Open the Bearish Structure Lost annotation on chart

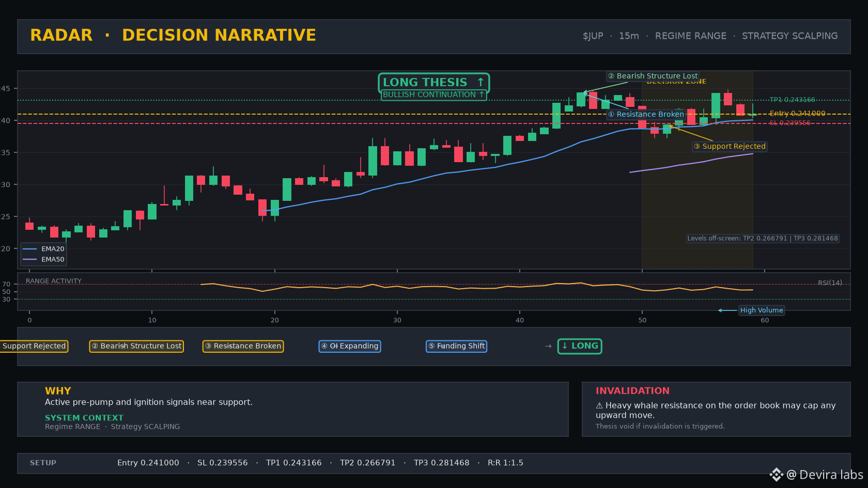coord(653,76)
